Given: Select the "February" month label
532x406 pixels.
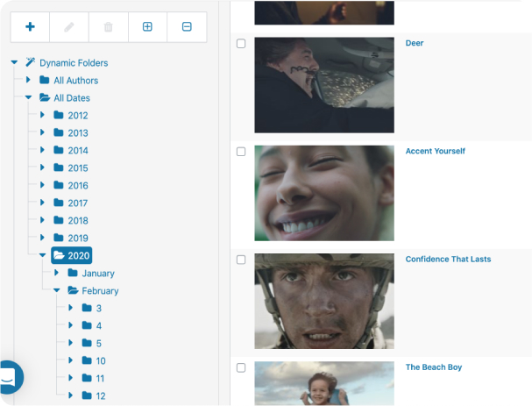Looking at the screenshot, I should point(100,291).
